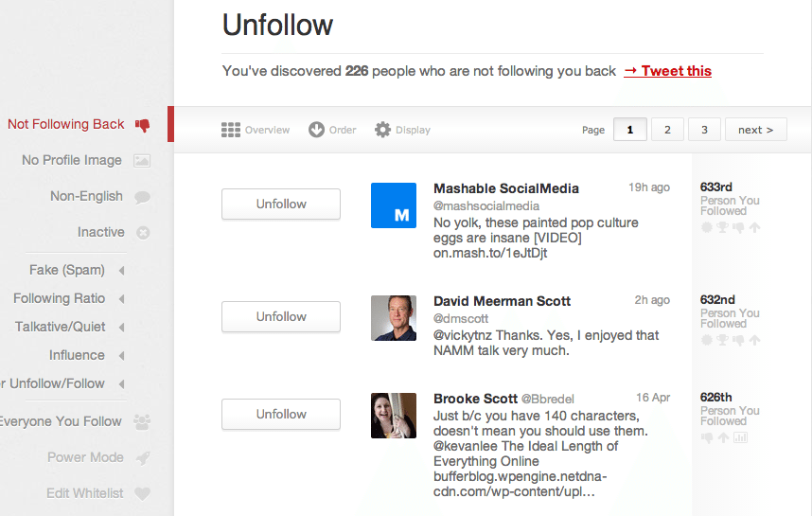The image size is (812, 516).
Task: Go to page 2 of results
Action: [x=667, y=130]
